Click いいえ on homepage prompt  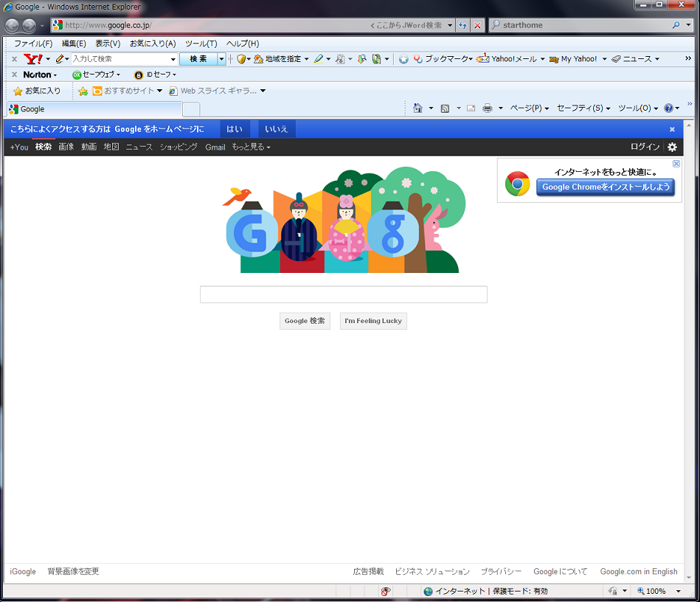pyautogui.click(x=277, y=129)
